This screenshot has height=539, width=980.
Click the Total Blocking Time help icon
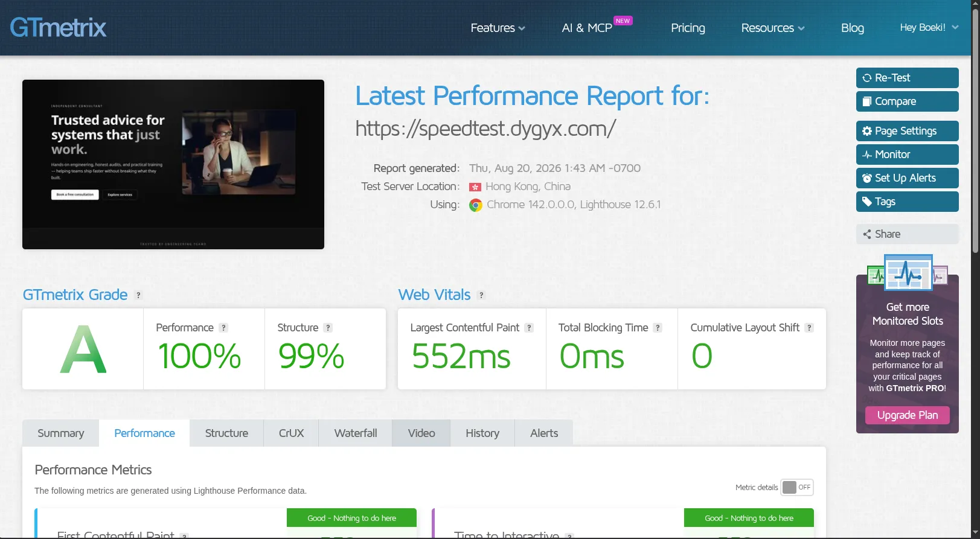pyautogui.click(x=658, y=328)
